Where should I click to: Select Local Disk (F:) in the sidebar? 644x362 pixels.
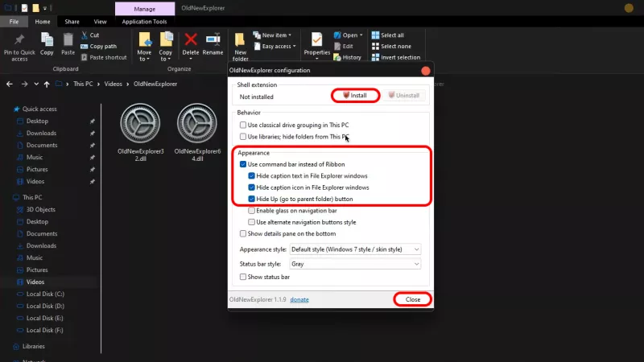click(45, 330)
